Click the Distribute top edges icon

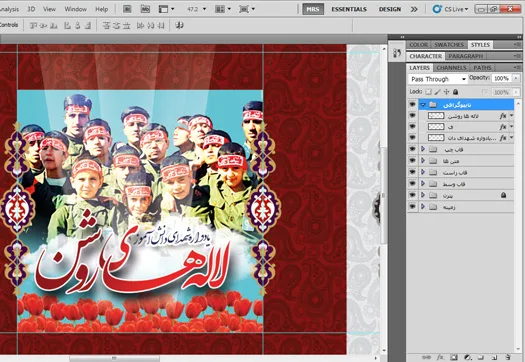(106, 25)
